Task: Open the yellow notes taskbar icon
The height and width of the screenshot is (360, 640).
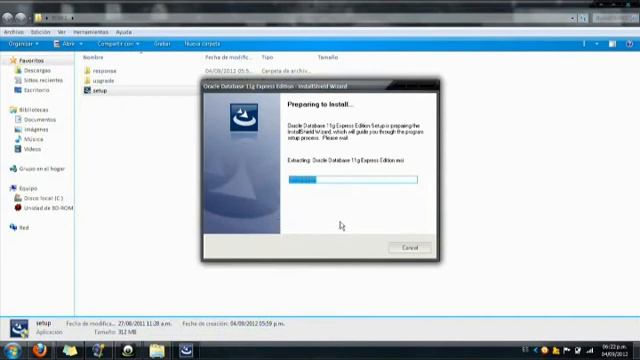Action: pyautogui.click(x=70, y=351)
